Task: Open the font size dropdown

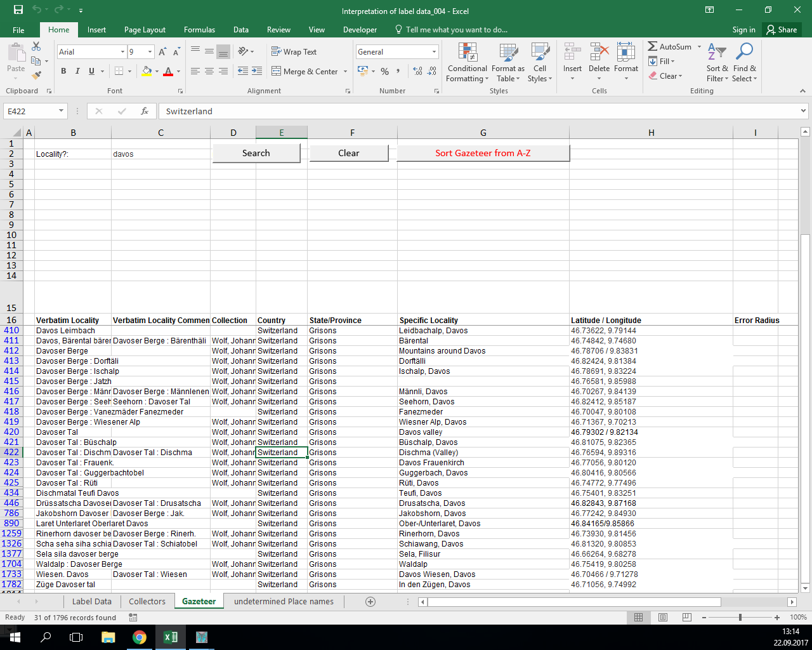Action: 150,52
